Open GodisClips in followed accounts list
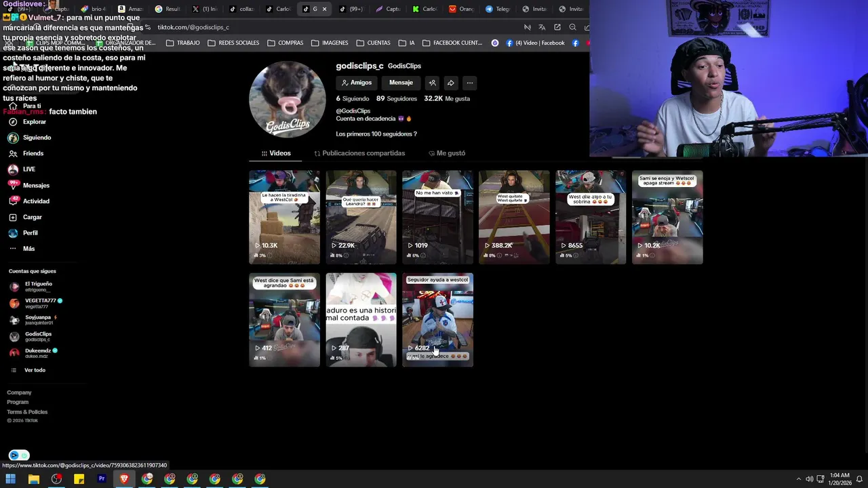Screen dimensions: 868x488 tap(31, 336)
